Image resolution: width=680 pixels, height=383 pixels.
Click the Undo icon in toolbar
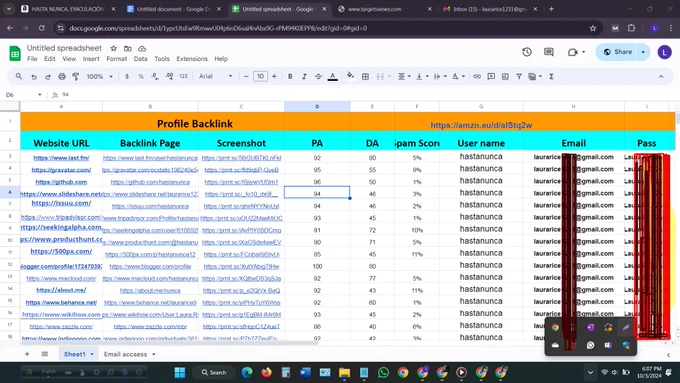pos(34,76)
